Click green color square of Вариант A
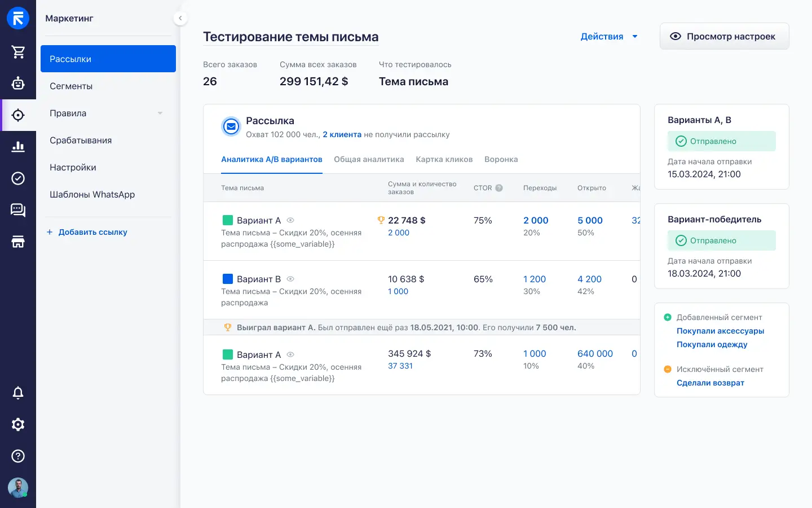This screenshot has height=508, width=812. pos(228,220)
